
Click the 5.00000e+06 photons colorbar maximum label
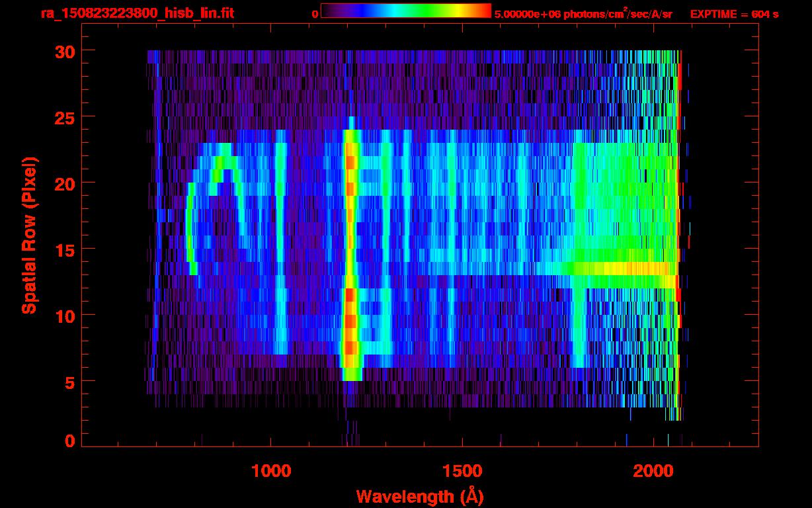(583, 14)
